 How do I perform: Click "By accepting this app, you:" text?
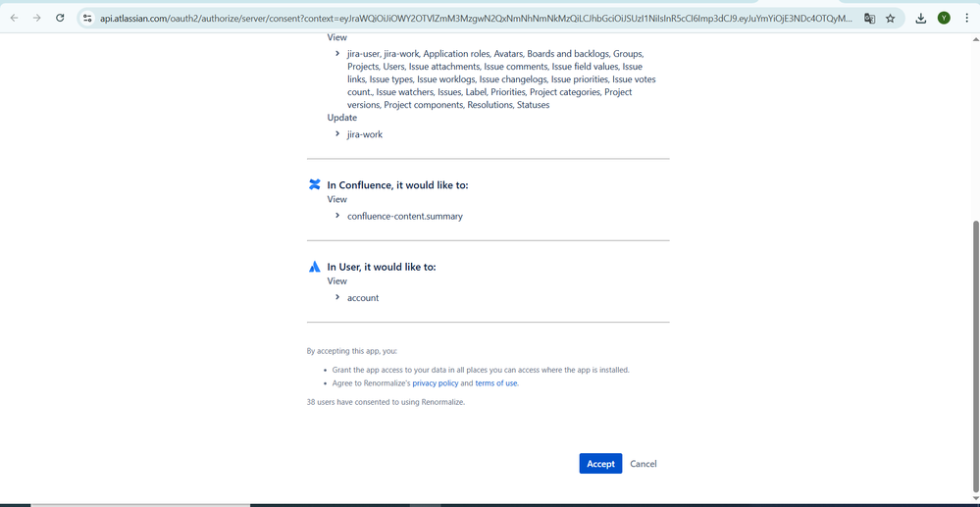click(x=352, y=351)
